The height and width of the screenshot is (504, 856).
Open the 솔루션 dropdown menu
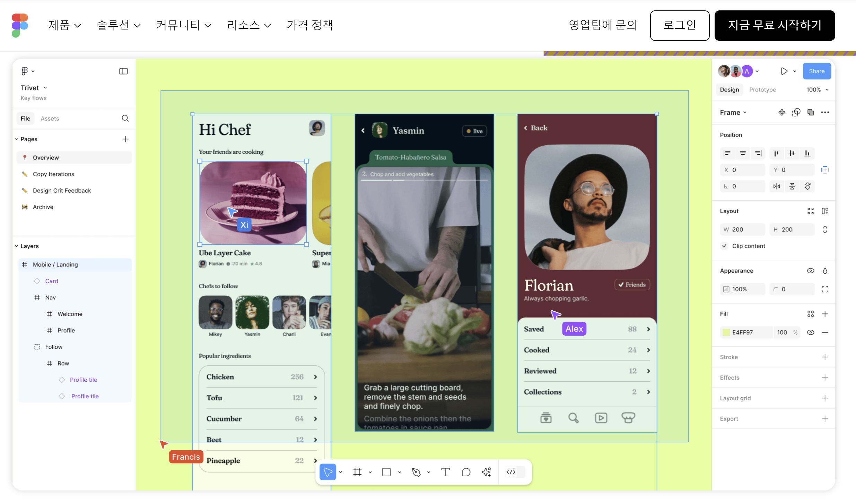pos(119,25)
